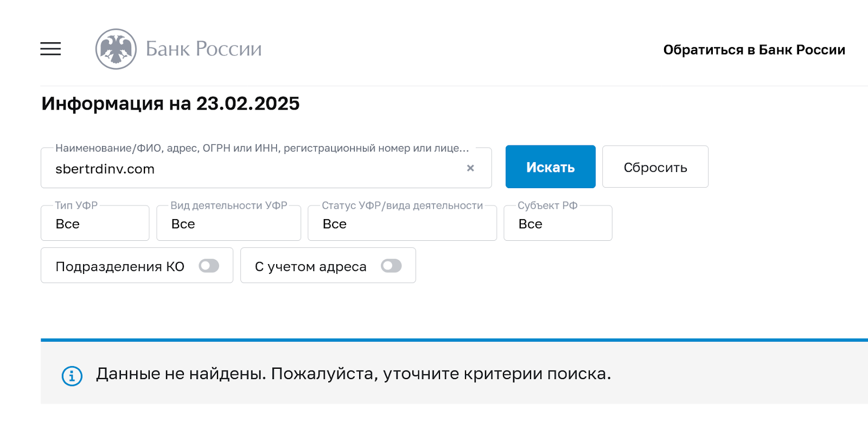
Task: Click the Bank of Russia eagle emblem
Action: pos(116,49)
